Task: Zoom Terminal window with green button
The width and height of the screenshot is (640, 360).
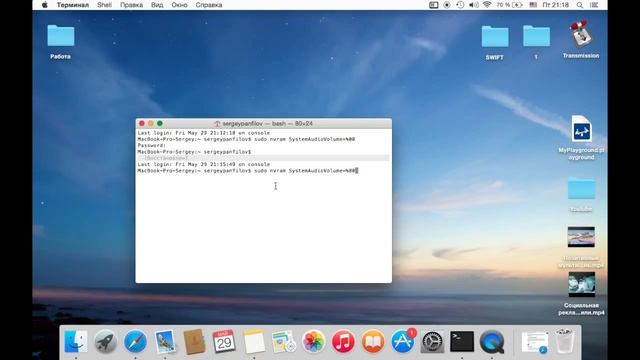Action: (160, 123)
